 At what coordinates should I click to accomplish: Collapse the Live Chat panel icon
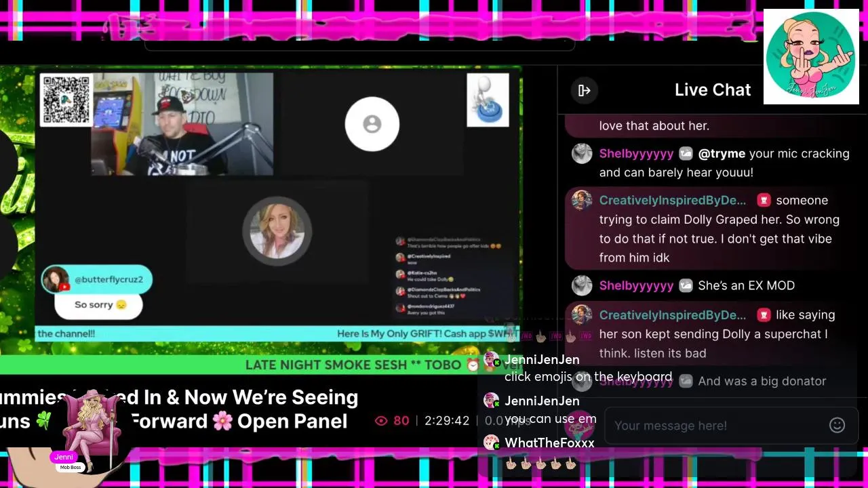pos(584,90)
